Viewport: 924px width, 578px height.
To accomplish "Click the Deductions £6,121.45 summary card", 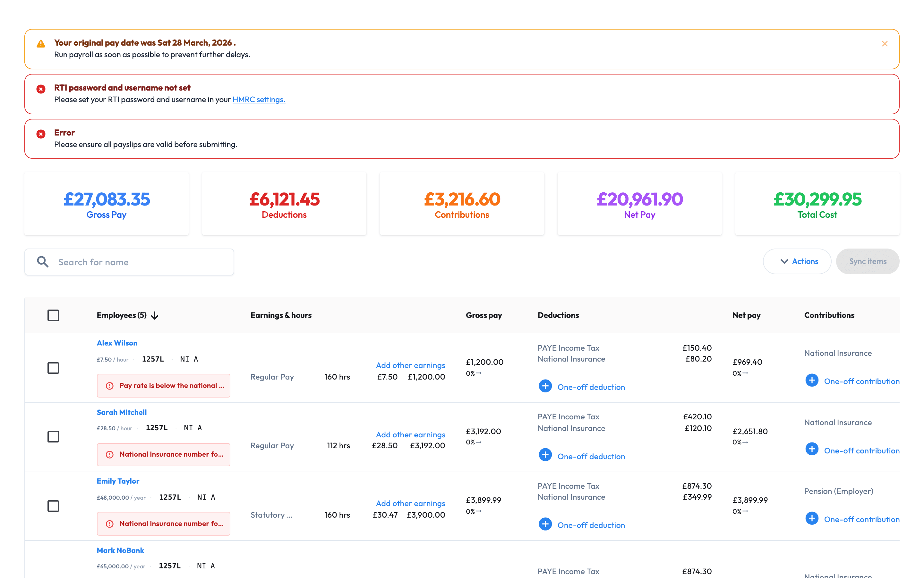I will pyautogui.click(x=284, y=203).
